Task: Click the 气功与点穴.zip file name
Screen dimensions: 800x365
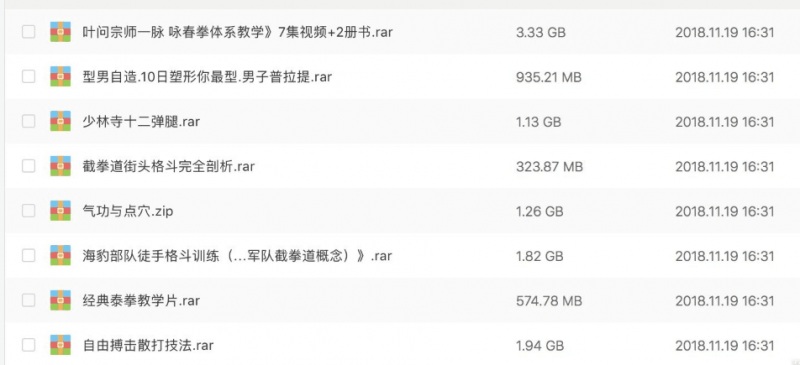Action: [128, 211]
